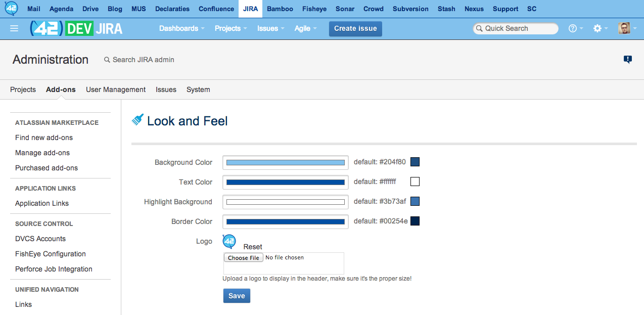Click default #3b73af swatch
The width and height of the screenshot is (644, 315).
pyautogui.click(x=415, y=201)
